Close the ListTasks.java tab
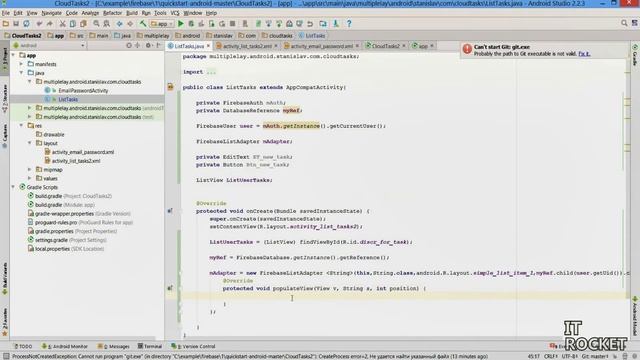This screenshot has height=360, width=640. click(209, 46)
